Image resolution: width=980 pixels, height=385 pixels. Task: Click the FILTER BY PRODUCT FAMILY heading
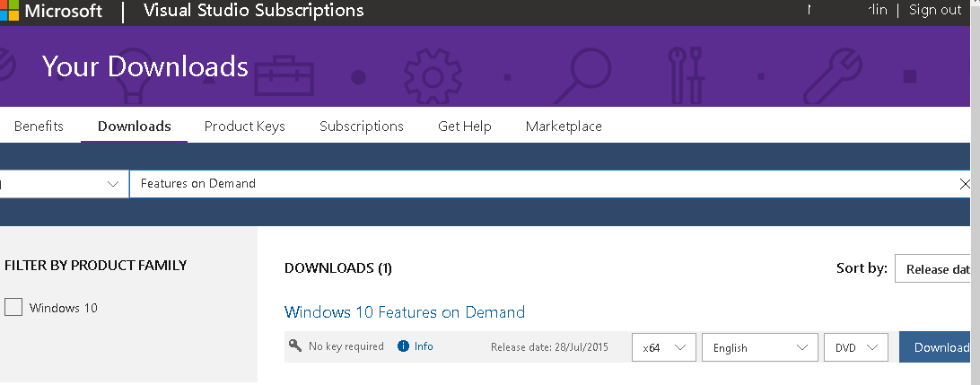click(x=96, y=265)
